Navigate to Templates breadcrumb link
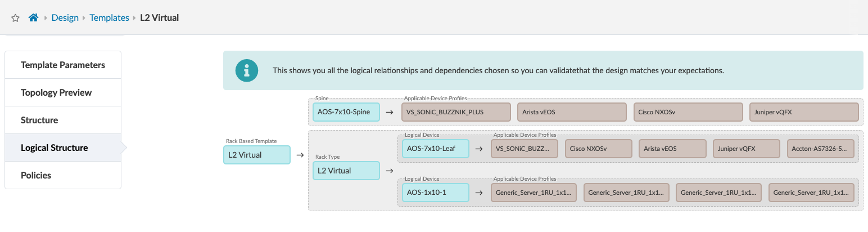 [109, 18]
